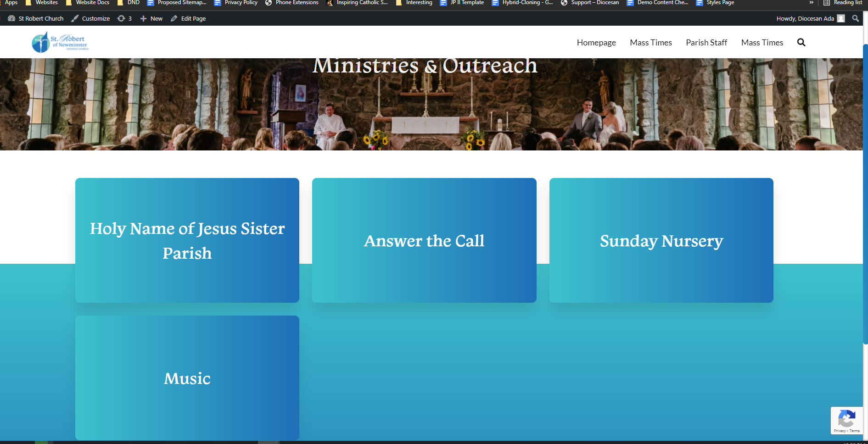Open Customize in the admin bar
The width and height of the screenshot is (868, 444).
tap(91, 18)
